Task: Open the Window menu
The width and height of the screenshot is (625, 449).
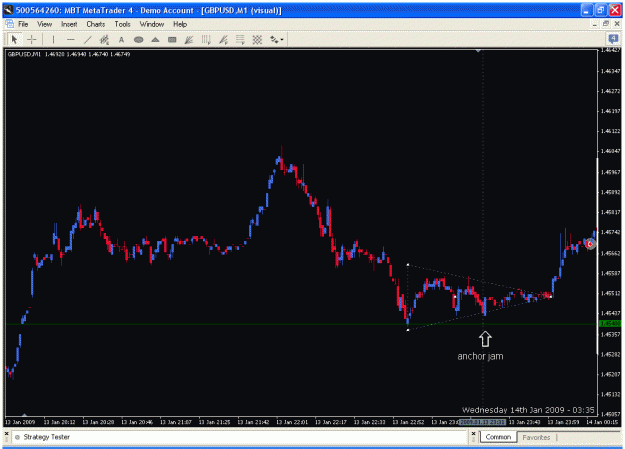Action: 152,24
